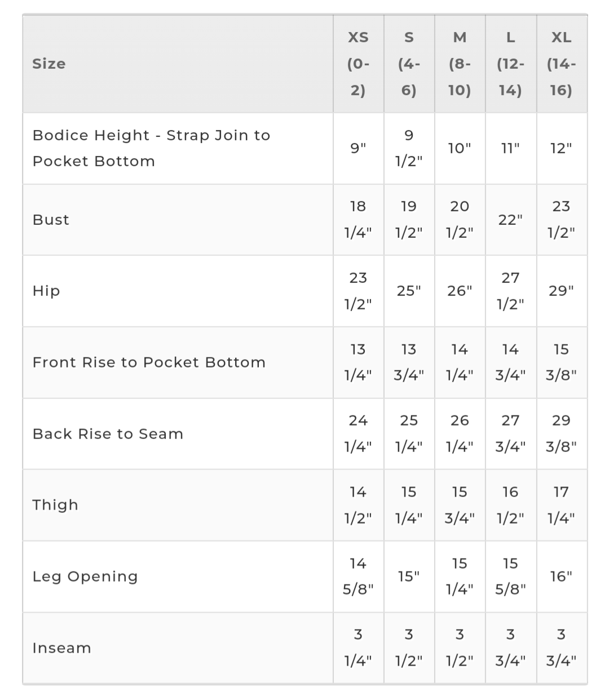Image resolution: width=609 pixels, height=700 pixels.
Task: Select the Bodice Height value for size M
Action: tap(460, 148)
